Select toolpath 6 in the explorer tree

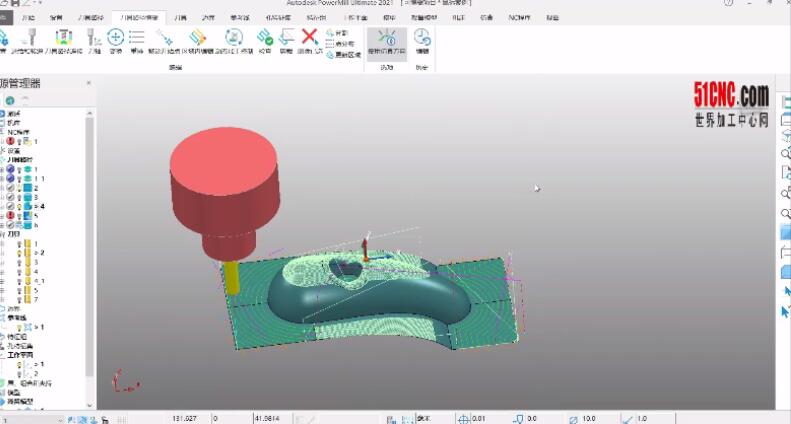click(36, 225)
